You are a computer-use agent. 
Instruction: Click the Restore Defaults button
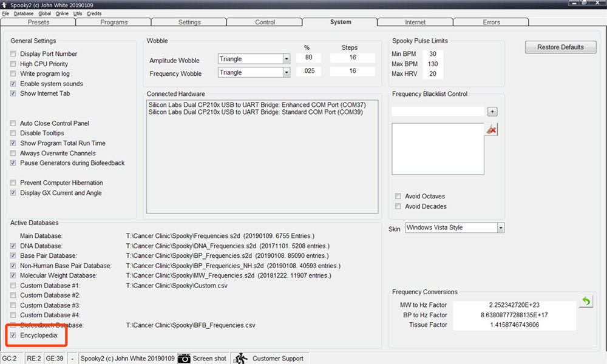coord(560,47)
